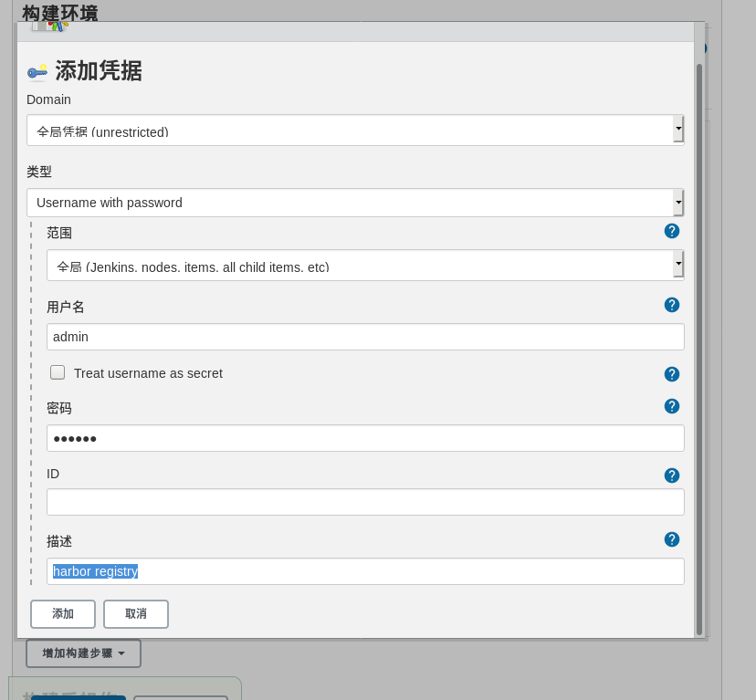Open help for the 用户名 field
Viewport: 756px width, 700px height.
click(x=672, y=305)
